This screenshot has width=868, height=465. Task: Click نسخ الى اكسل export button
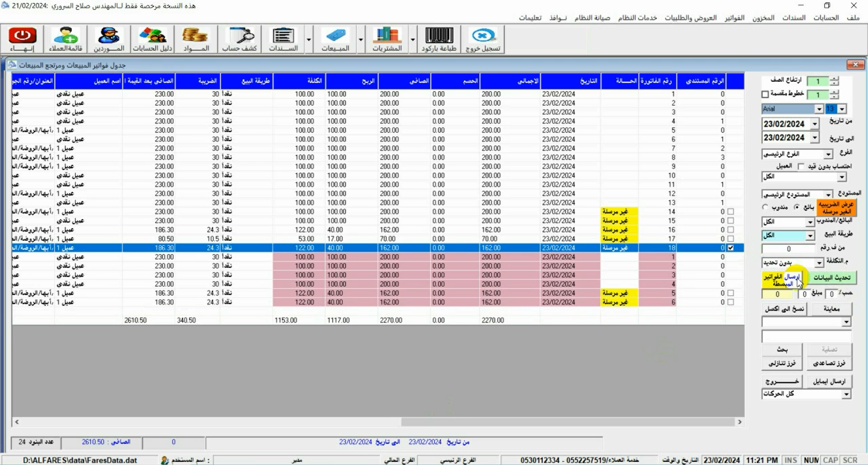tap(784, 309)
